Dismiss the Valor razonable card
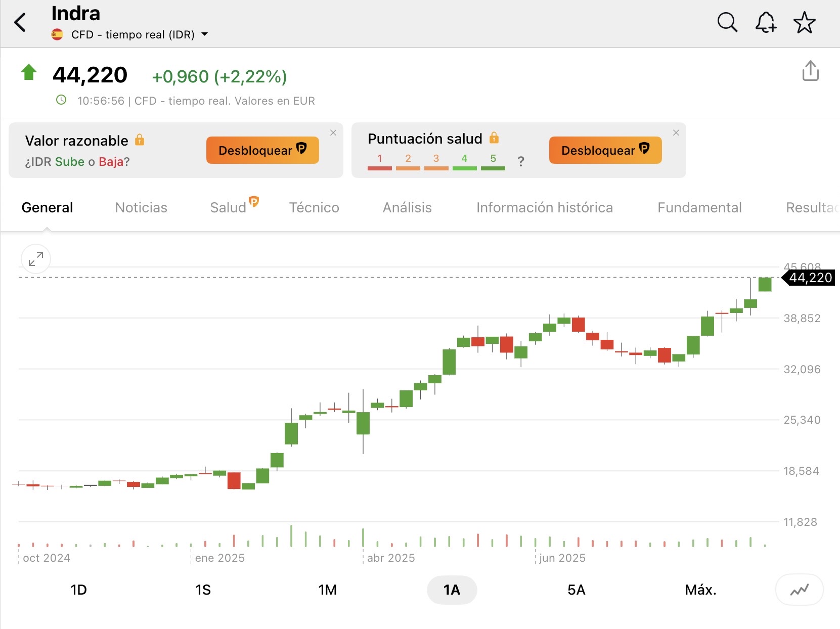This screenshot has height=629, width=840. pyautogui.click(x=333, y=133)
